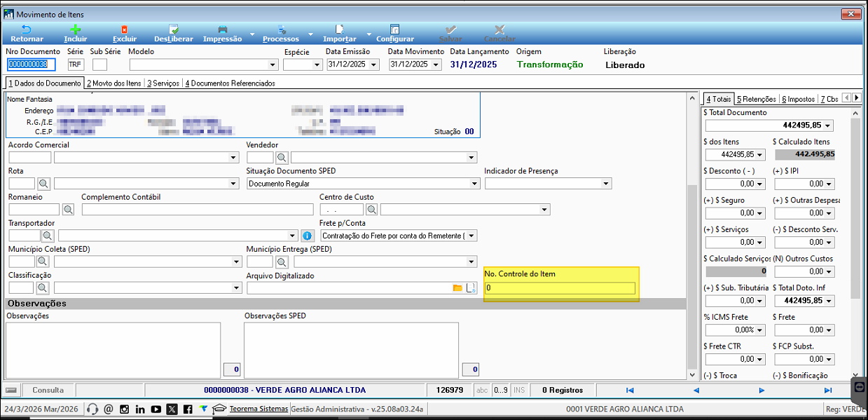Open folder icon in Arquivo Digitalizado
868x420 pixels.
tap(458, 288)
